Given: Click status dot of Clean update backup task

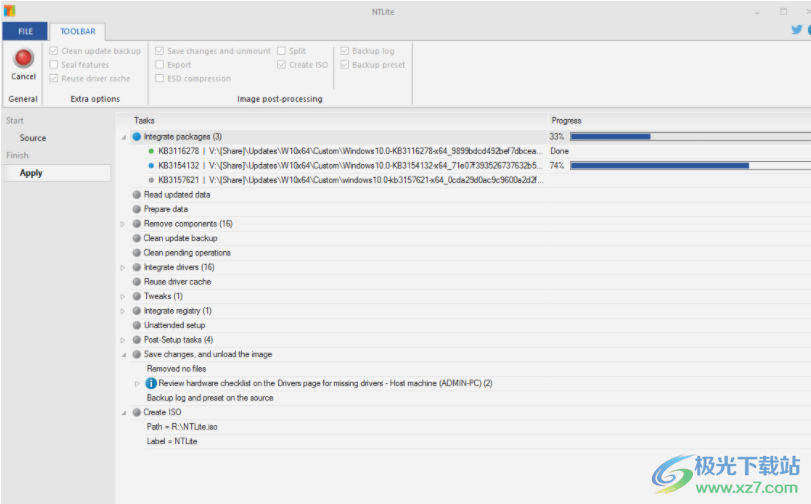Looking at the screenshot, I should 137,238.
